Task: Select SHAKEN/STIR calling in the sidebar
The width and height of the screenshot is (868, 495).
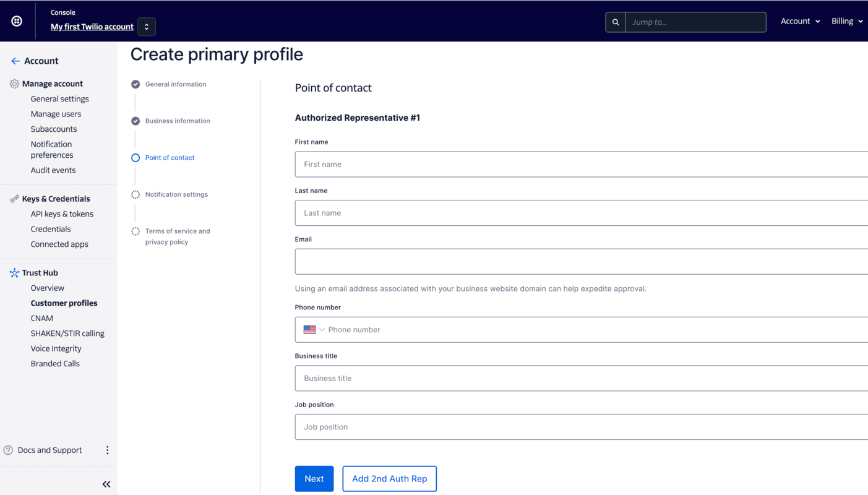Action: pos(68,333)
